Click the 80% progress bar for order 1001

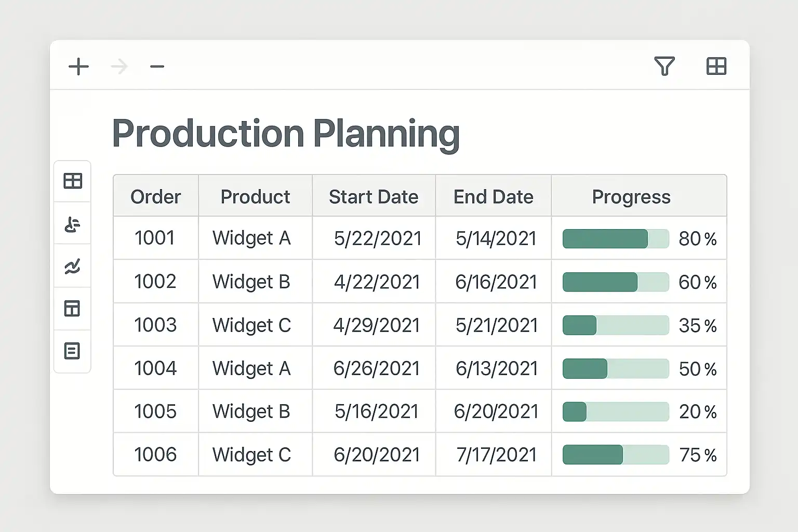pyautogui.click(x=616, y=239)
